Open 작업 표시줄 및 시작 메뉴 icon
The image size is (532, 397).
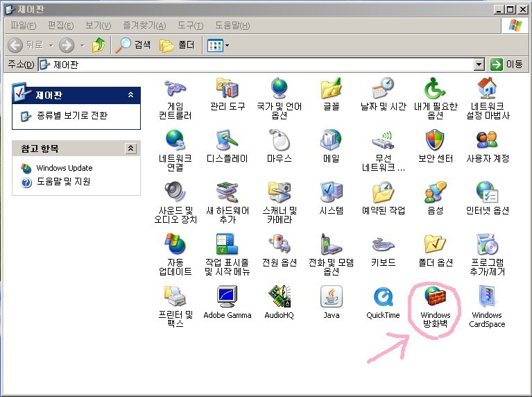(x=228, y=244)
